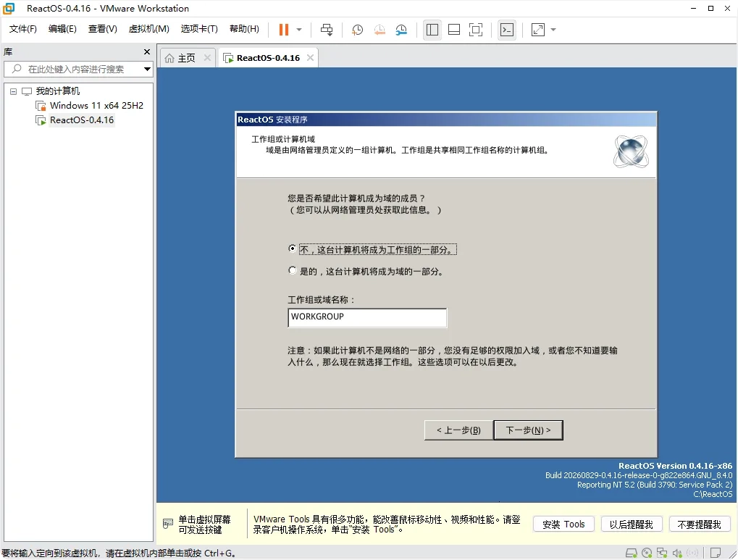The height and width of the screenshot is (560, 738).
Task: Open the power options dropdown beside pause
Action: pyautogui.click(x=299, y=30)
